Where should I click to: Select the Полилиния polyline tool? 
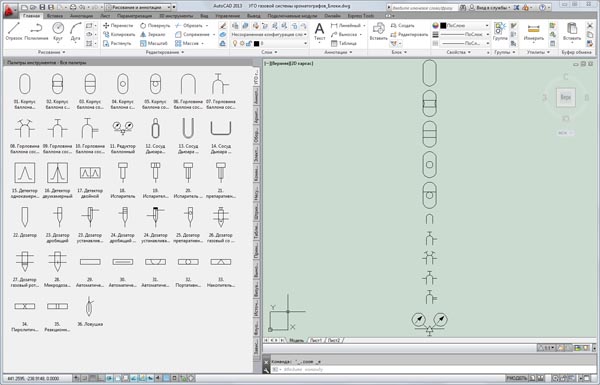point(36,31)
